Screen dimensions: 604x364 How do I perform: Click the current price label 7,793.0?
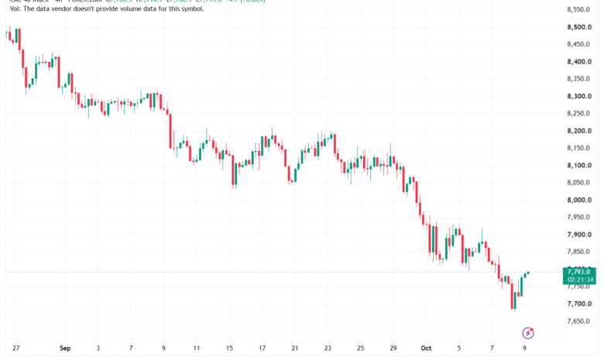coord(579,272)
